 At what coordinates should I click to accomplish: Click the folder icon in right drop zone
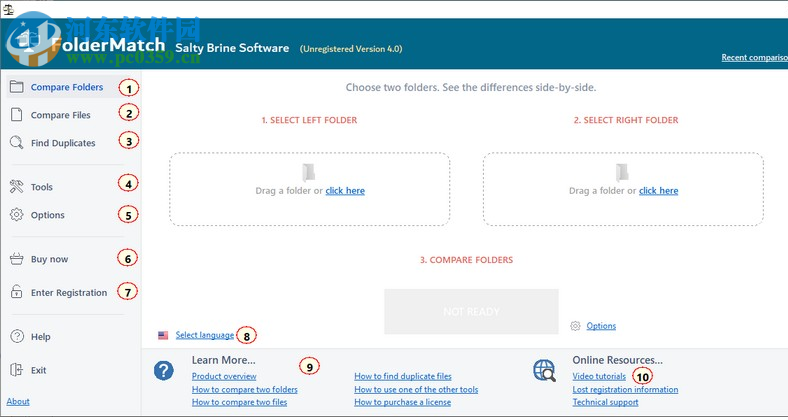622,172
